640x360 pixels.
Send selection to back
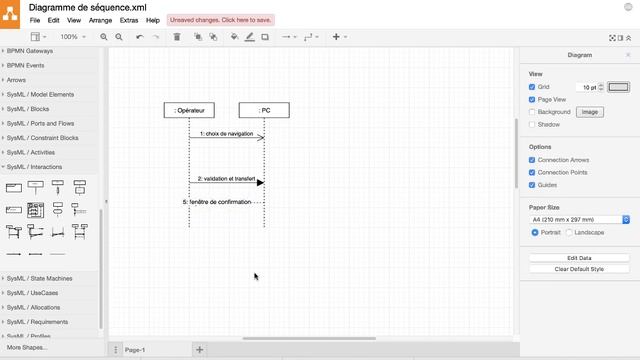click(x=213, y=37)
